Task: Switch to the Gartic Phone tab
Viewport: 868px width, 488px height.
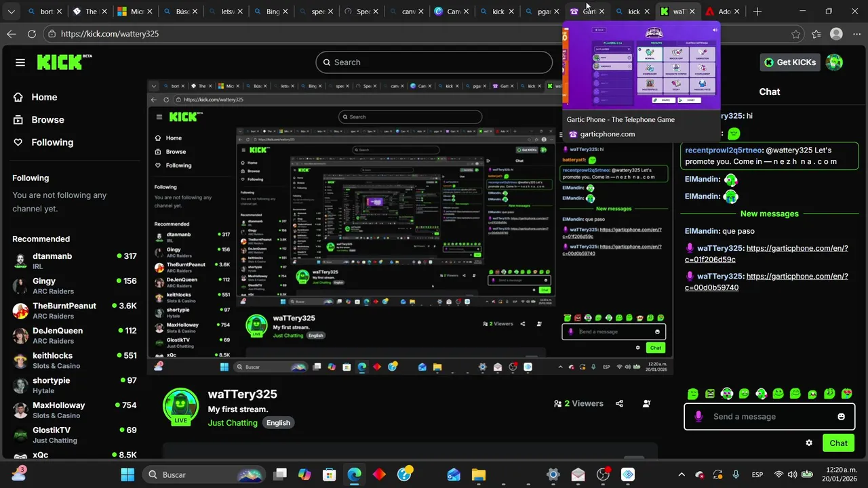Action: tap(587, 12)
